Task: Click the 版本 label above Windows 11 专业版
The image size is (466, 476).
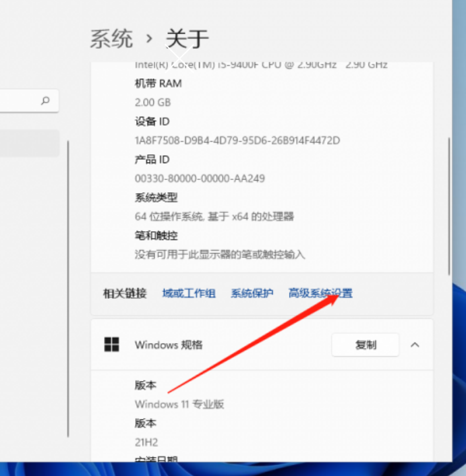Action: 146,385
